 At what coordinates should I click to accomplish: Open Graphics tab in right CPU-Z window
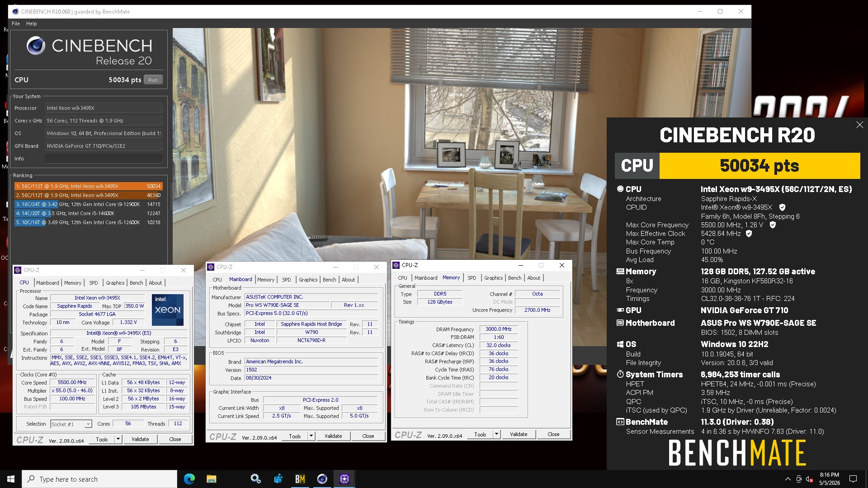pos(493,278)
